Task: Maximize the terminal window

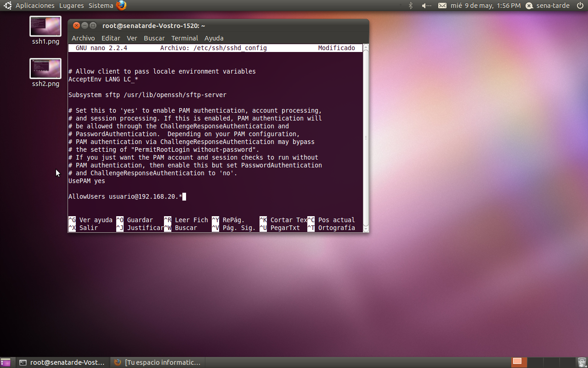Action: click(x=93, y=26)
